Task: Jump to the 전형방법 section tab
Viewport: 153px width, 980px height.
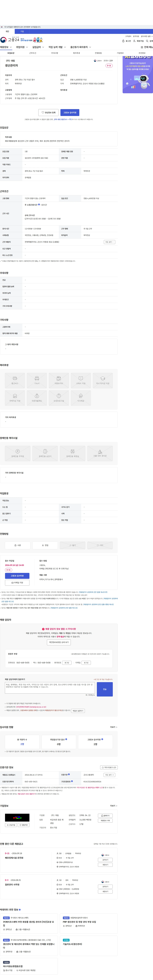Action: point(98,53)
